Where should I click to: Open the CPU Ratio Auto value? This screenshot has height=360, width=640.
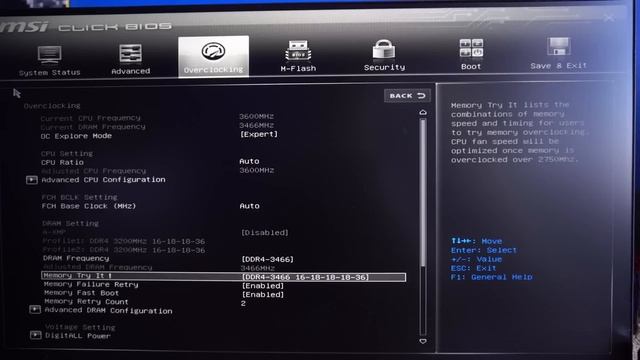(249, 161)
